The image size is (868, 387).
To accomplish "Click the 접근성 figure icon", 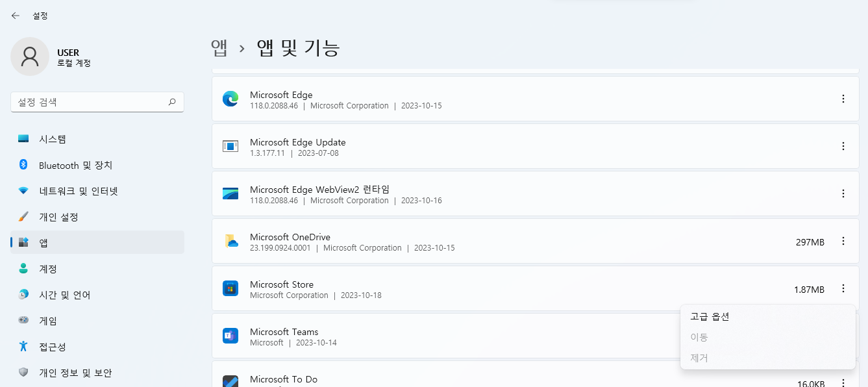I will (x=23, y=346).
